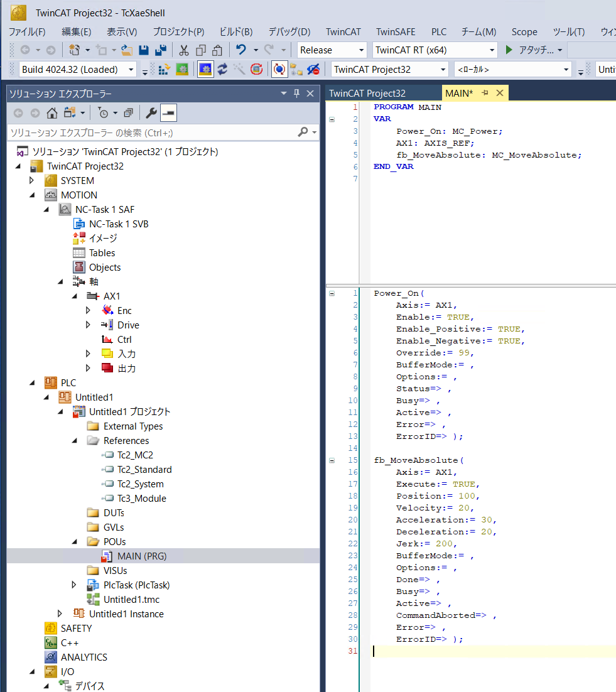Toggle the Config Mode icon
Viewport: 616px width, 692px height.
point(205,69)
